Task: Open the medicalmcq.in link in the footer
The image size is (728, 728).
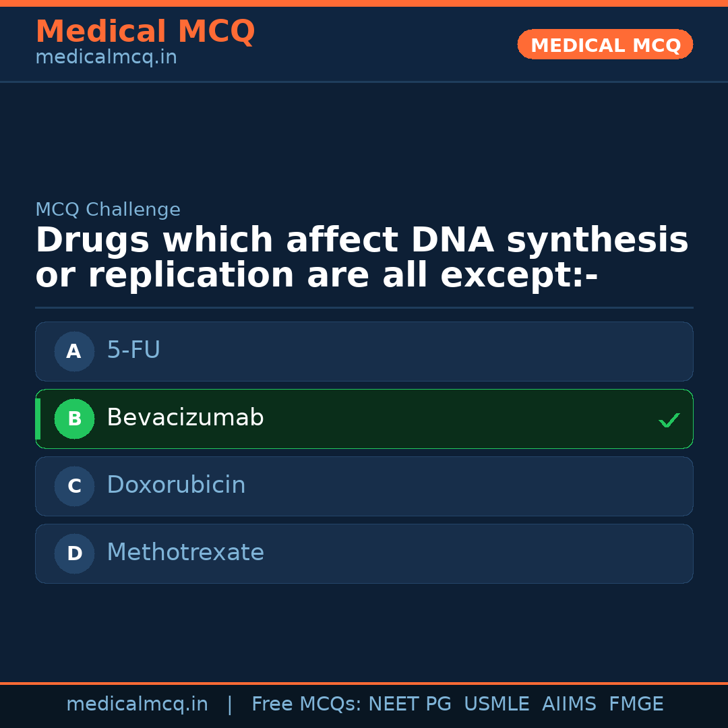Action: [x=137, y=704]
